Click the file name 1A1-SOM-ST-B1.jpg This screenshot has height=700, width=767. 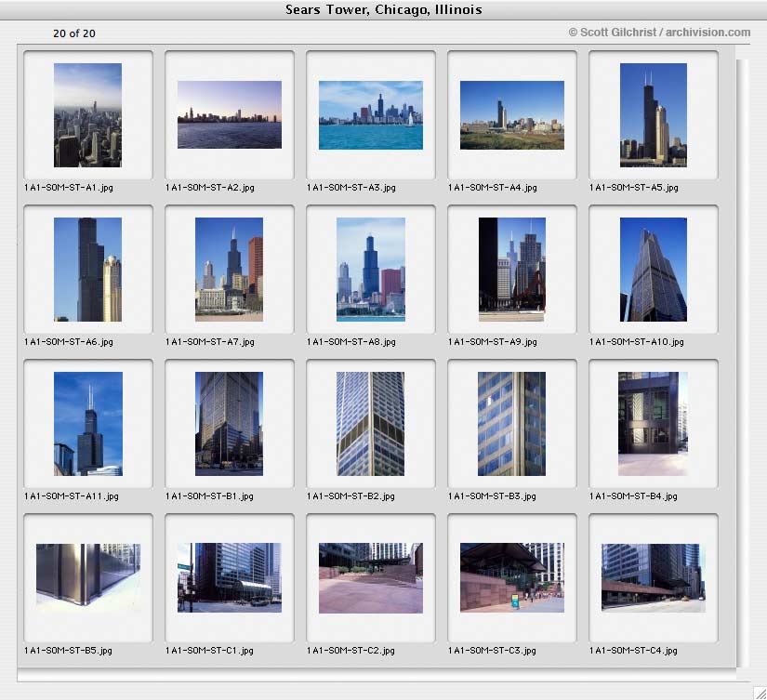click(x=209, y=496)
